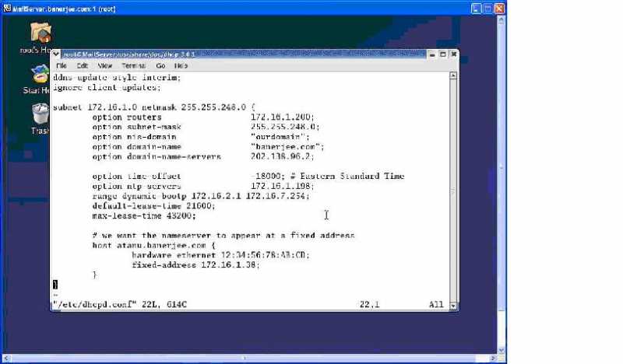623x364 pixels.
Task: Open the View menu in terminal
Action: 105,65
